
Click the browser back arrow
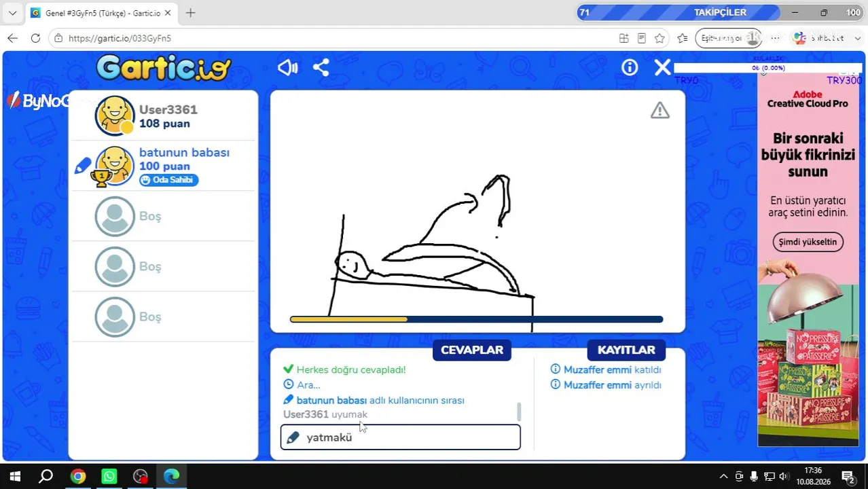point(12,38)
